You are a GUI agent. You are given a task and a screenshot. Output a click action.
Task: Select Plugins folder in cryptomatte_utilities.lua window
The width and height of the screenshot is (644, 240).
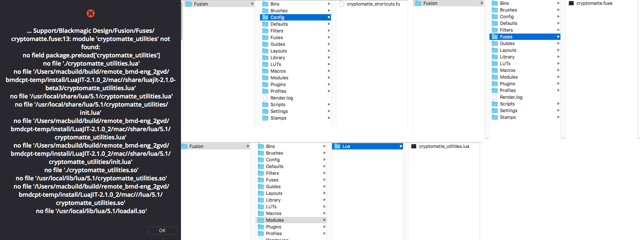[291, 227]
